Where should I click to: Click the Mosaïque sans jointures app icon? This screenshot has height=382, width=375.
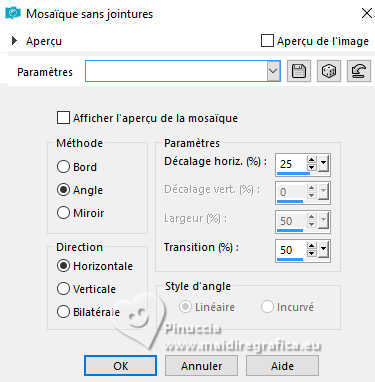click(x=13, y=13)
